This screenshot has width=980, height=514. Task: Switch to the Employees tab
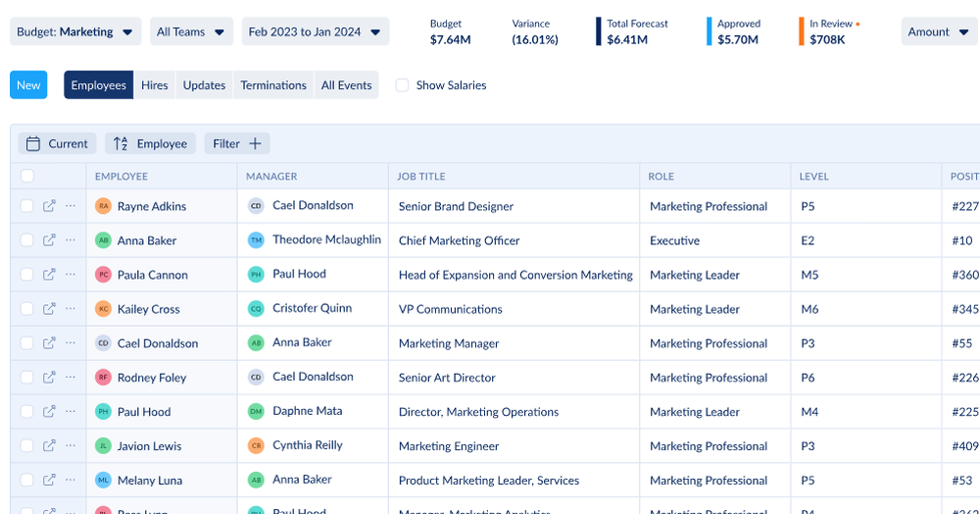coord(98,85)
